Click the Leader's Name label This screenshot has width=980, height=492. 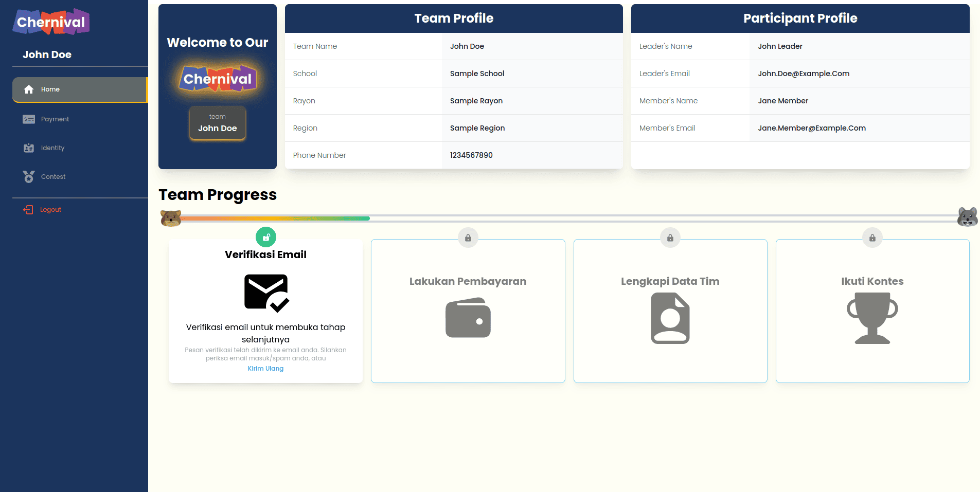pyautogui.click(x=666, y=46)
